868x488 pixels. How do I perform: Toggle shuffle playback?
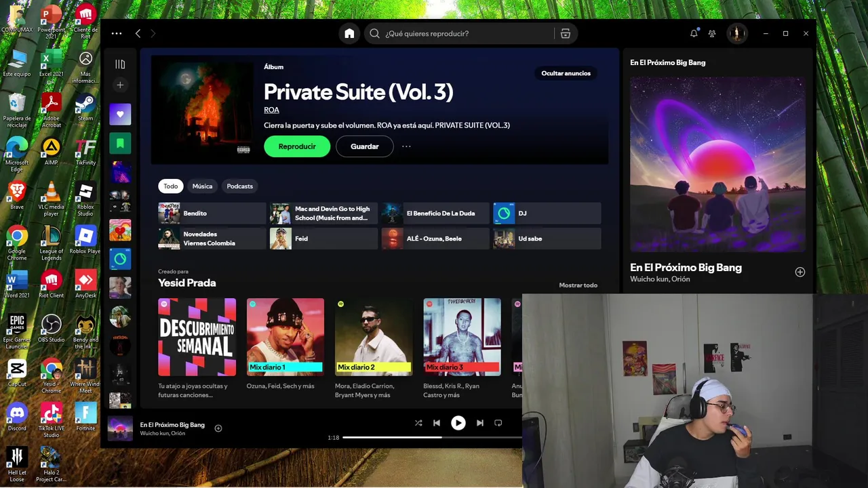pos(418,423)
